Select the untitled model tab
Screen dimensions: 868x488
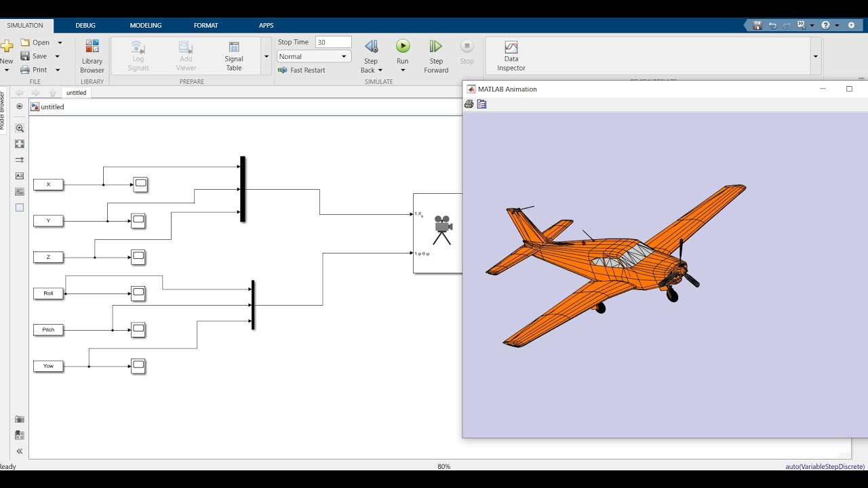(x=76, y=93)
